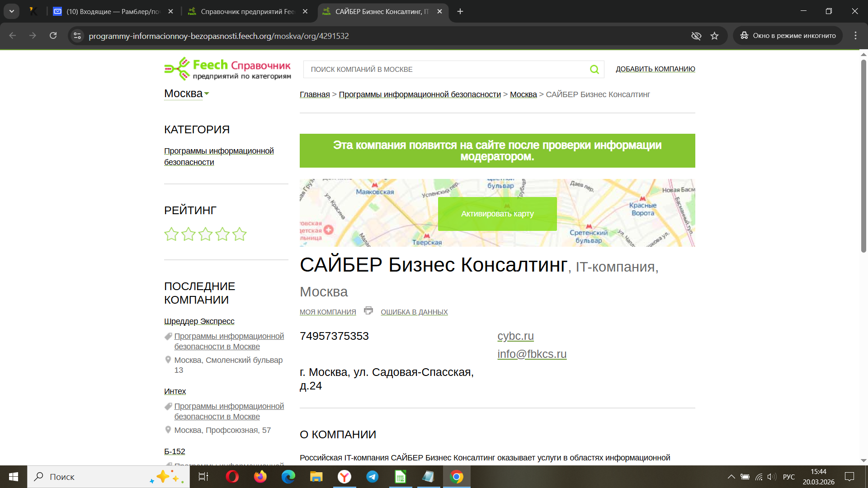Reload the page with refresh icon

[x=53, y=36]
